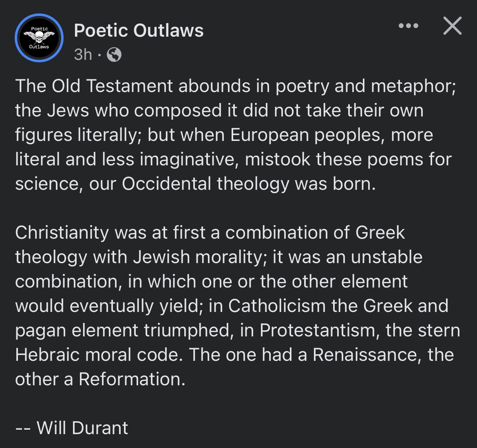Click the "-- Will Durant" attribution line
Screen dimensions: 477x448
[72, 428]
